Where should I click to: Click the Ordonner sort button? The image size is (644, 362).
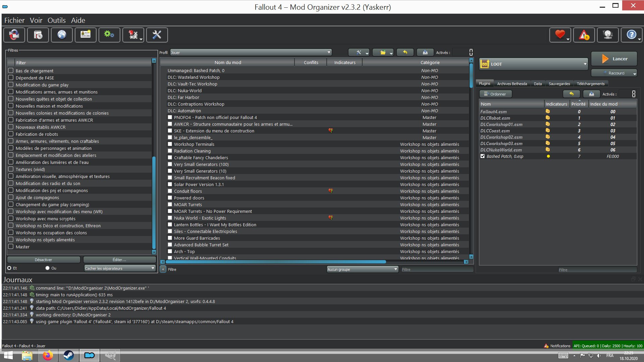pos(495,94)
